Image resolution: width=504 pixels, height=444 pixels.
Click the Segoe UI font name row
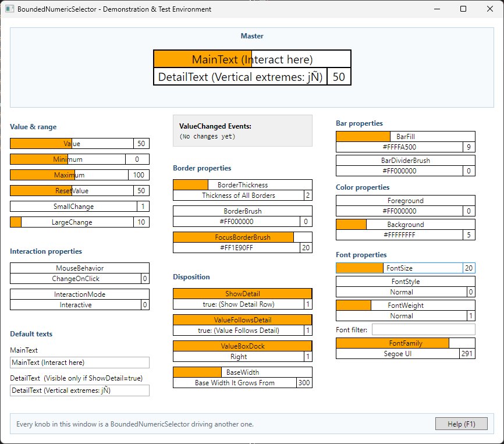point(397,354)
